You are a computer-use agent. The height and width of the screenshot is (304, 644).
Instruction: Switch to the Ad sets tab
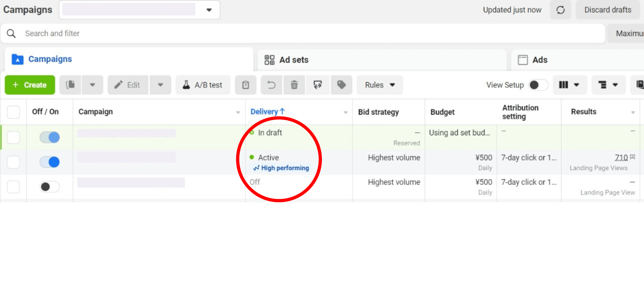coord(294,60)
